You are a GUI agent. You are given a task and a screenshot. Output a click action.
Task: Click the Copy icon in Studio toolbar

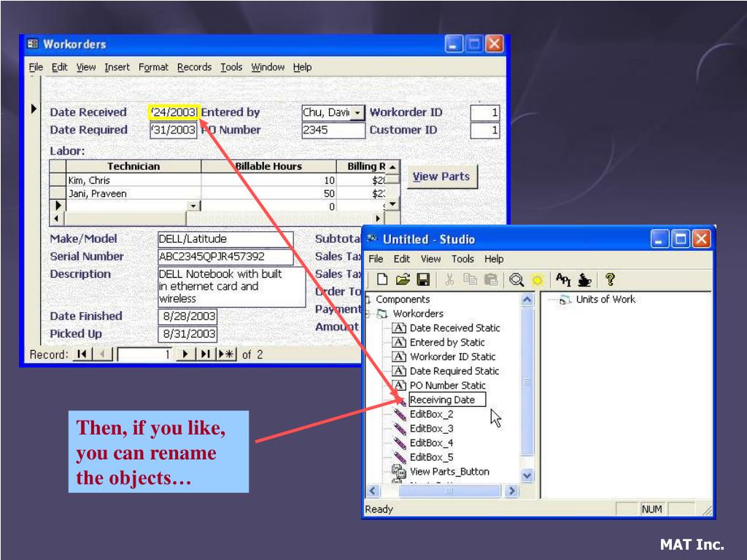point(471,279)
